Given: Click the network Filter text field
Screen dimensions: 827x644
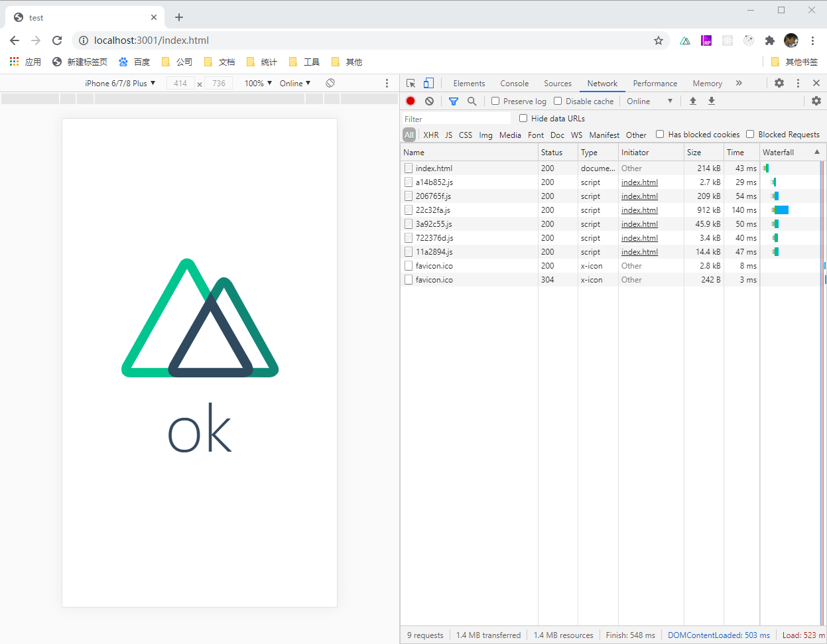Looking at the screenshot, I should tap(457, 119).
